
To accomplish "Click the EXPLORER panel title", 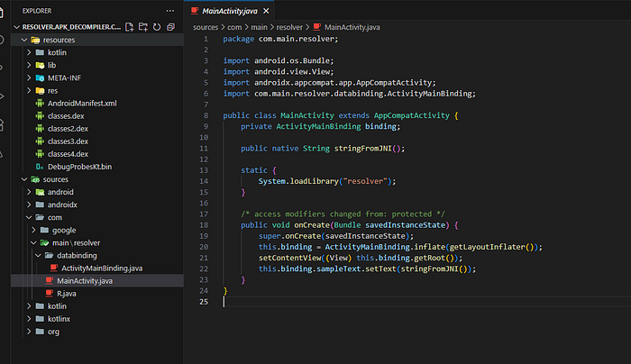I will (37, 11).
